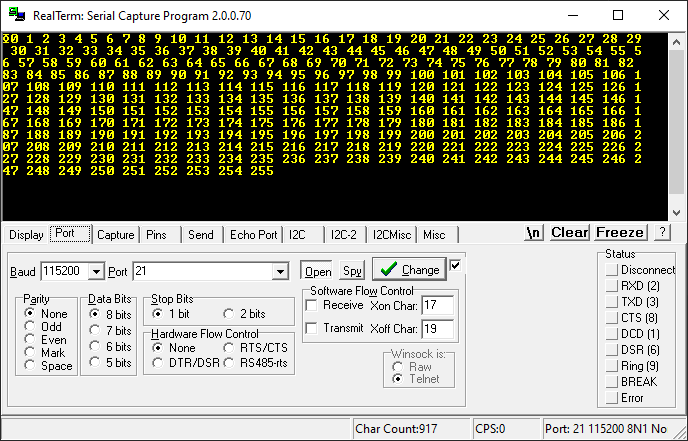Click the Port field showing 21
The height and width of the screenshot is (441, 688).
tap(203, 272)
